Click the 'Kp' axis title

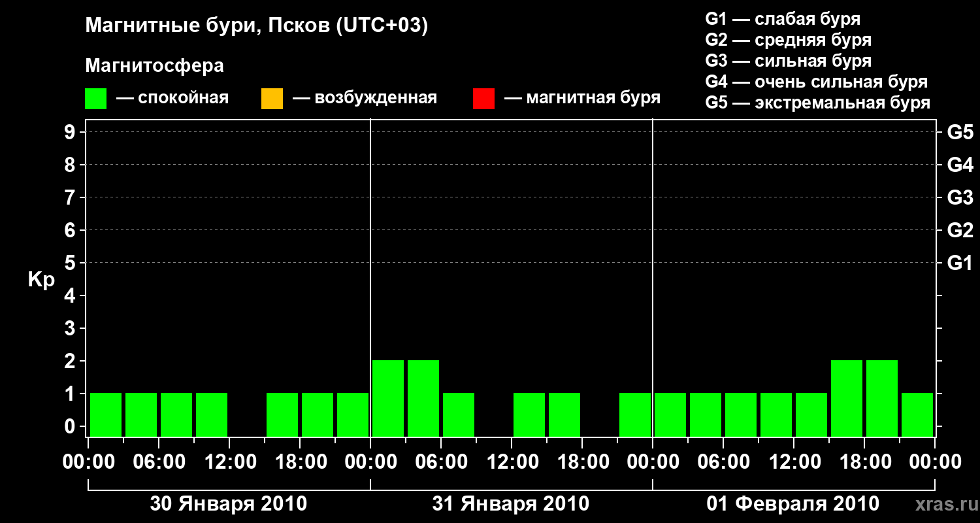[x=41, y=280]
